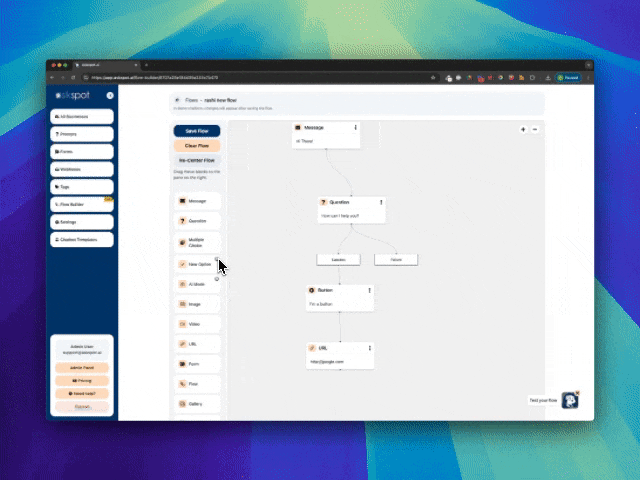Open the Test your flow chatbot icon
640x480 pixels.
(569, 400)
